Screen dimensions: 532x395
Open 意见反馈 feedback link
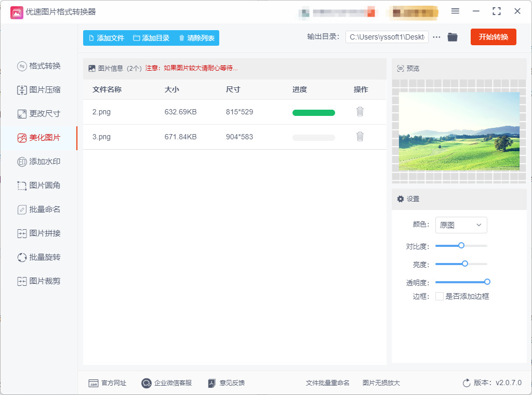click(227, 383)
